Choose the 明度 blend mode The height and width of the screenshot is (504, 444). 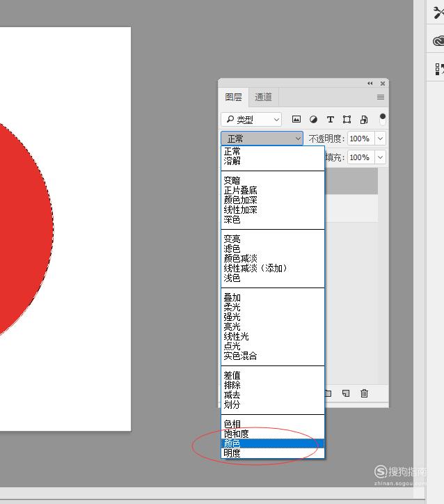pyautogui.click(x=273, y=453)
